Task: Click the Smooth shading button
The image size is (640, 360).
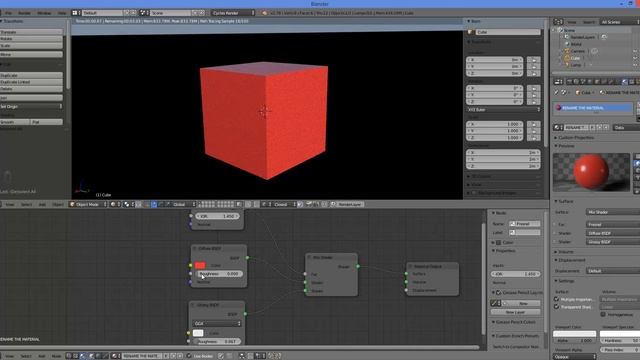Action: point(15,122)
